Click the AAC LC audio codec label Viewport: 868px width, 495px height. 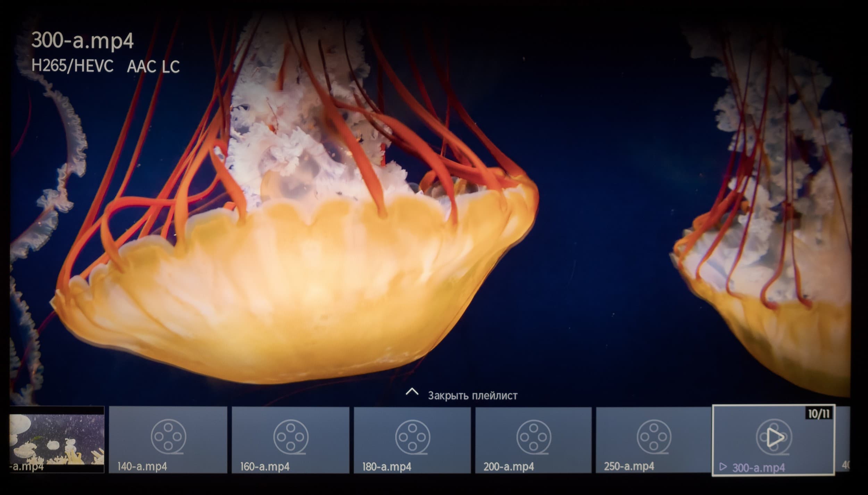(x=153, y=67)
